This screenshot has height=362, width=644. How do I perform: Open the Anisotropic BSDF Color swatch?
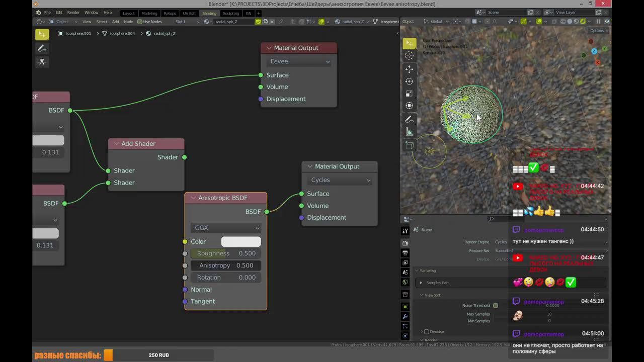tap(241, 242)
